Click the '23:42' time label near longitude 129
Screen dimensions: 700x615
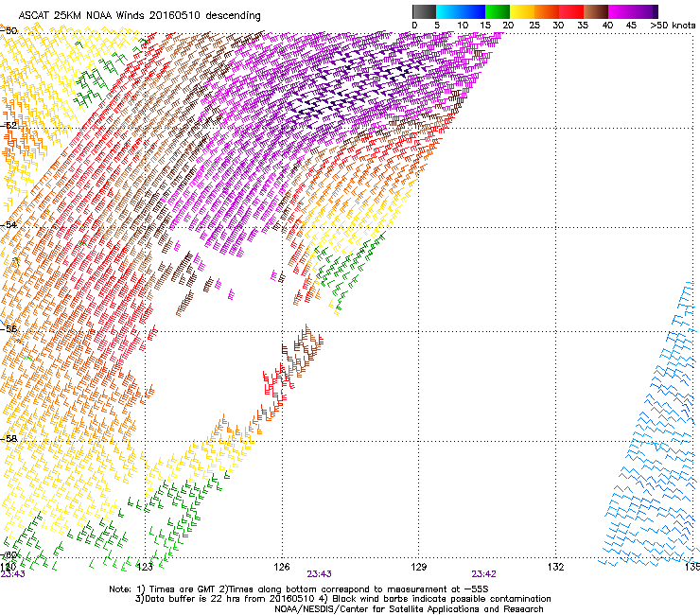[x=484, y=574]
